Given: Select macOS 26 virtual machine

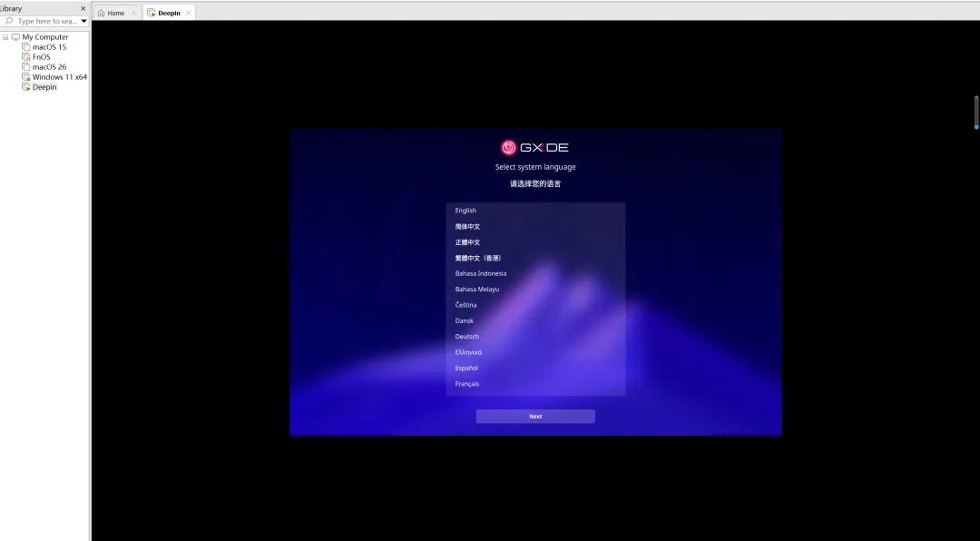Looking at the screenshot, I should point(49,67).
